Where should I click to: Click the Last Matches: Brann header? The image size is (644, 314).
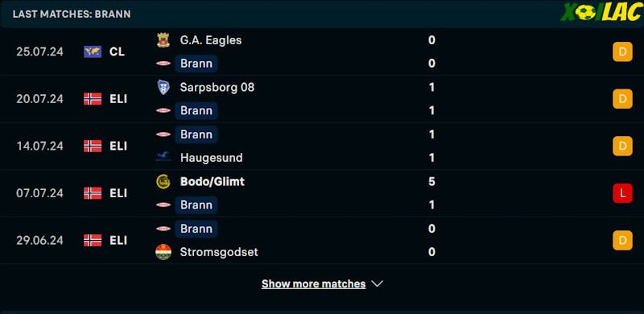[72, 14]
